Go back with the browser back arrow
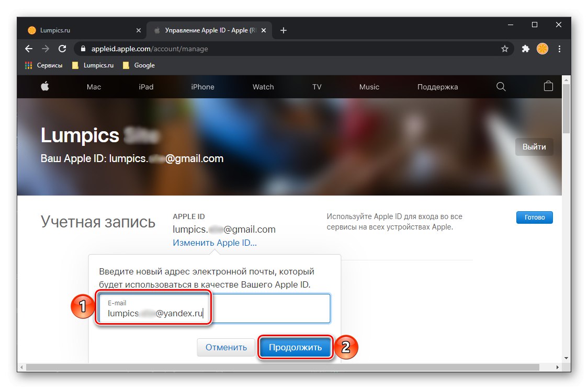 tap(28, 49)
